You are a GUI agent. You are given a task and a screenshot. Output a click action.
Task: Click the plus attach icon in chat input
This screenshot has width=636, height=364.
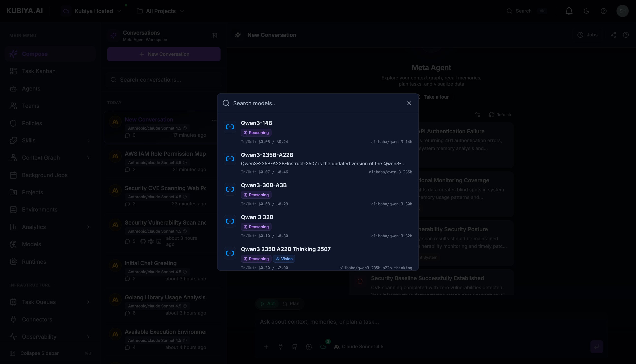click(266, 347)
